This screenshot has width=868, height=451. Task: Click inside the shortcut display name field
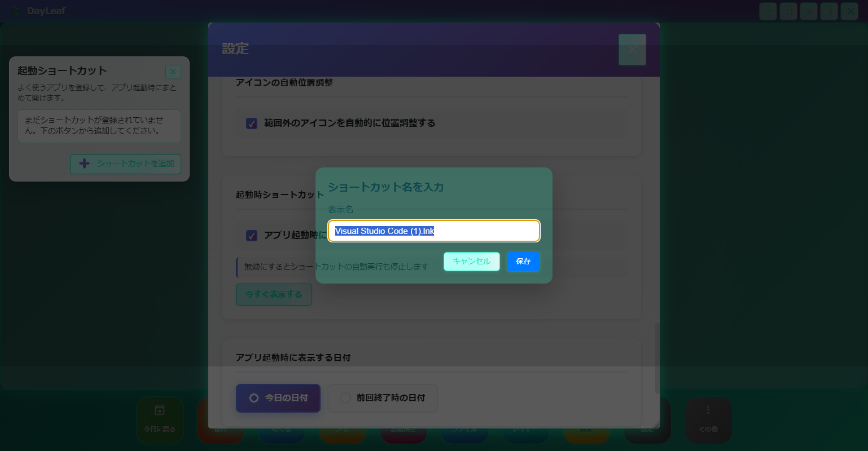[433, 231]
